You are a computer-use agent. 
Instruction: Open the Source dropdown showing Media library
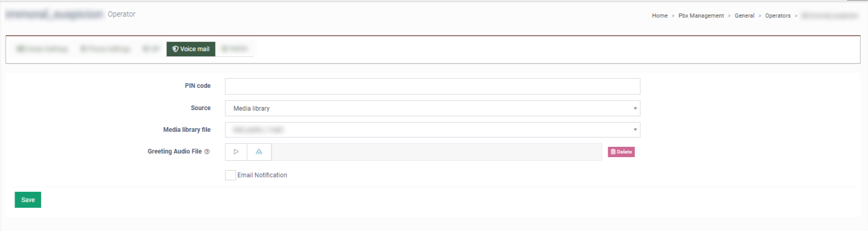[x=432, y=109]
